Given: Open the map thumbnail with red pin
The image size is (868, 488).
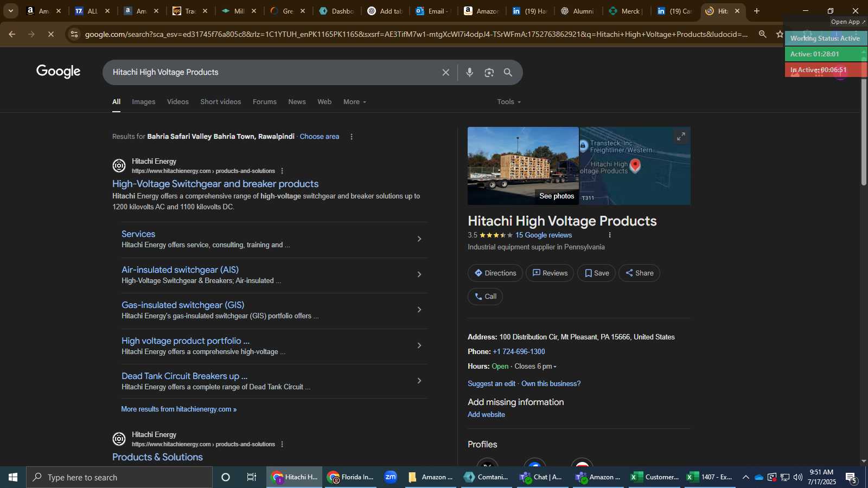Looking at the screenshot, I should tap(635, 166).
